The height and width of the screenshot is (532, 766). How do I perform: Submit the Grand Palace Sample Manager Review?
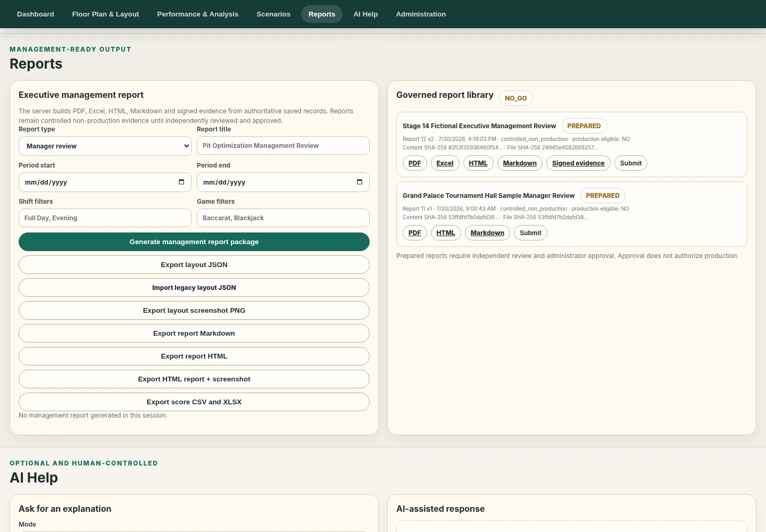coord(530,233)
